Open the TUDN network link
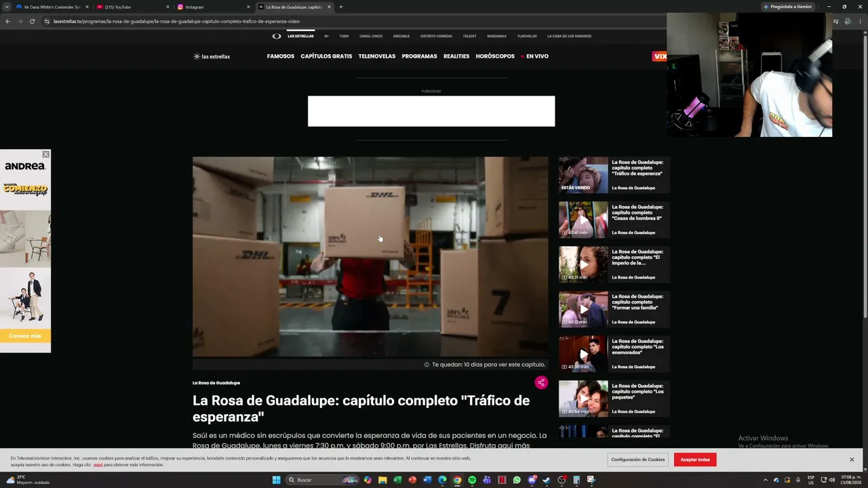 click(344, 36)
